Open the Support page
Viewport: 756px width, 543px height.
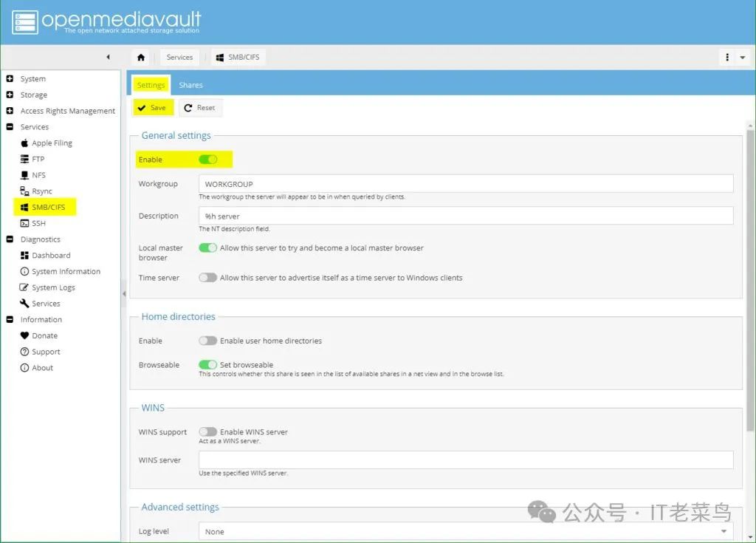pos(40,352)
